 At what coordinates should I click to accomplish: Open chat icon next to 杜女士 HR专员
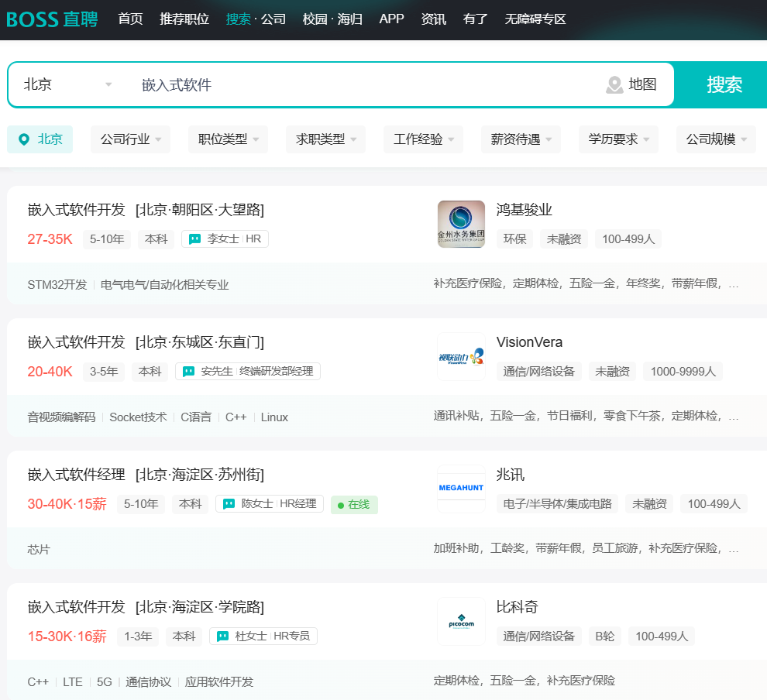pos(222,637)
